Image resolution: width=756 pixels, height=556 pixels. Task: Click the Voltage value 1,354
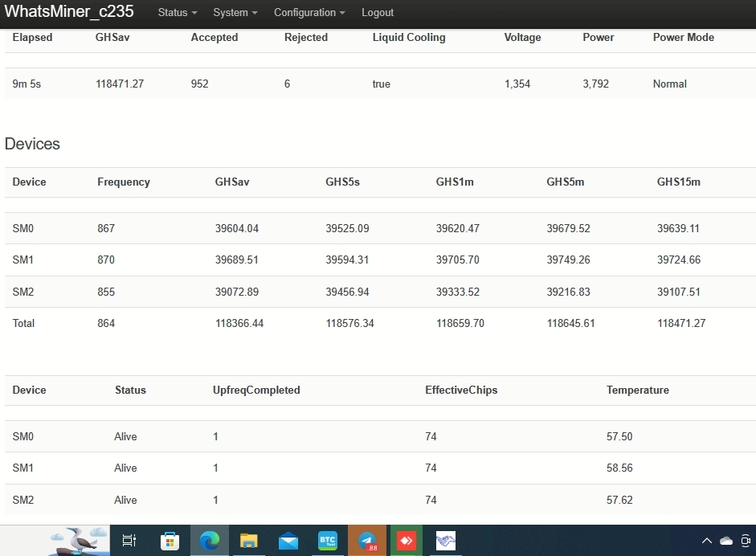pyautogui.click(x=517, y=84)
